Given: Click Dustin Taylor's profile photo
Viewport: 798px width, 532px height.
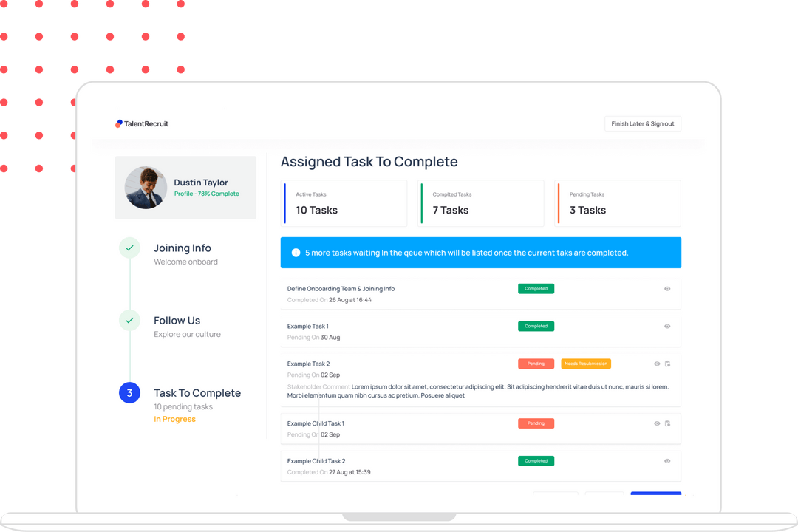Looking at the screenshot, I should 145,188.
